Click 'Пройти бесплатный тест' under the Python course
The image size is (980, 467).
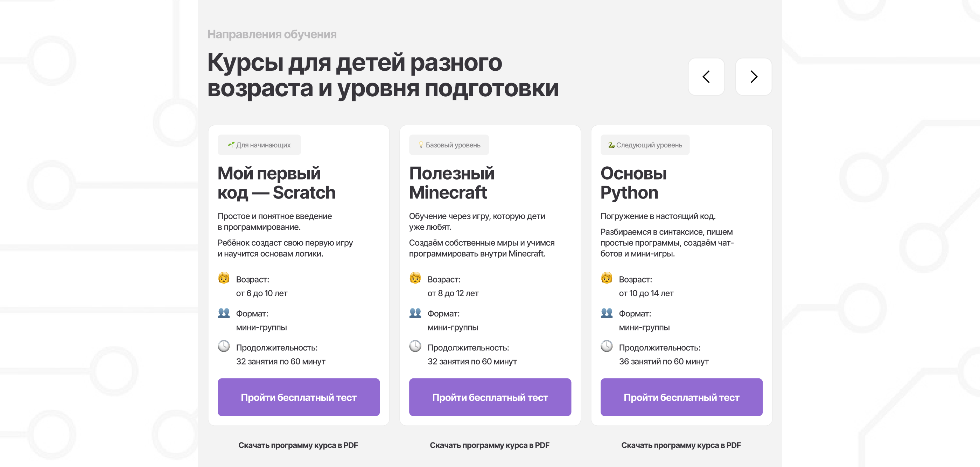point(681,397)
